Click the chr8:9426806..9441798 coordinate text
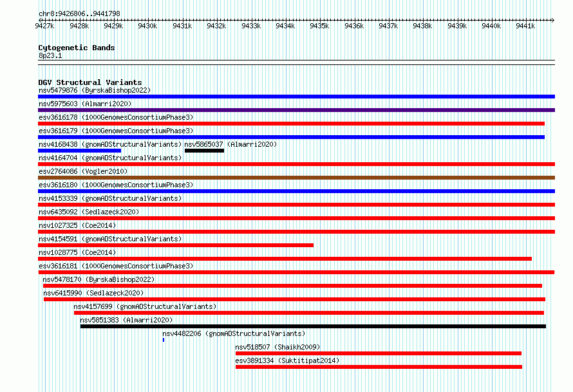Viewport: 573px width, 392px height. (x=79, y=14)
